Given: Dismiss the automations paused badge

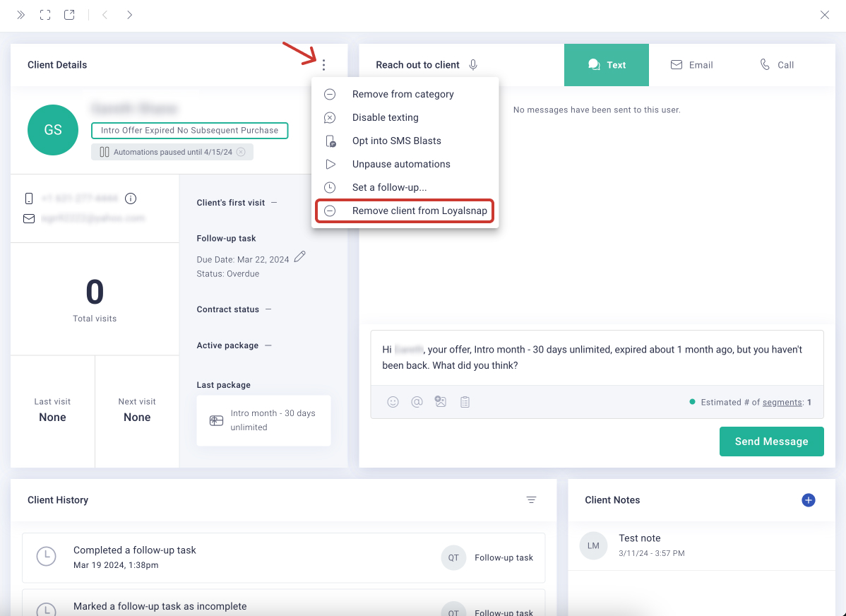Looking at the screenshot, I should [x=241, y=152].
